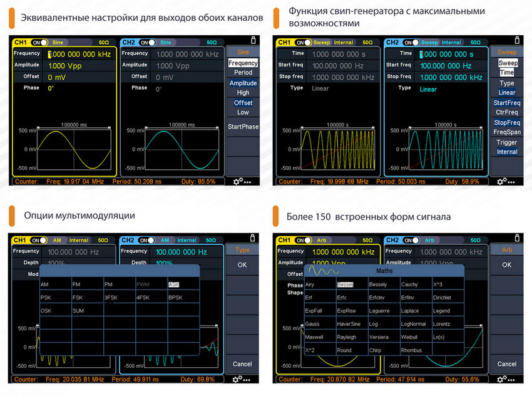Image resolution: width=532 pixels, height=396 pixels.
Task: Select the StartPhase side menu item
Action: pos(243,127)
